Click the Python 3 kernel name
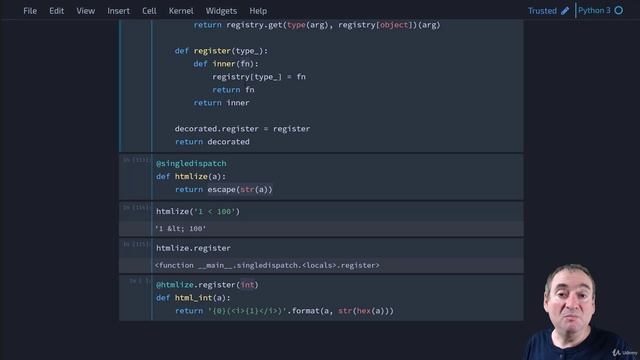Screen dimensions: 640x360 click(594, 11)
